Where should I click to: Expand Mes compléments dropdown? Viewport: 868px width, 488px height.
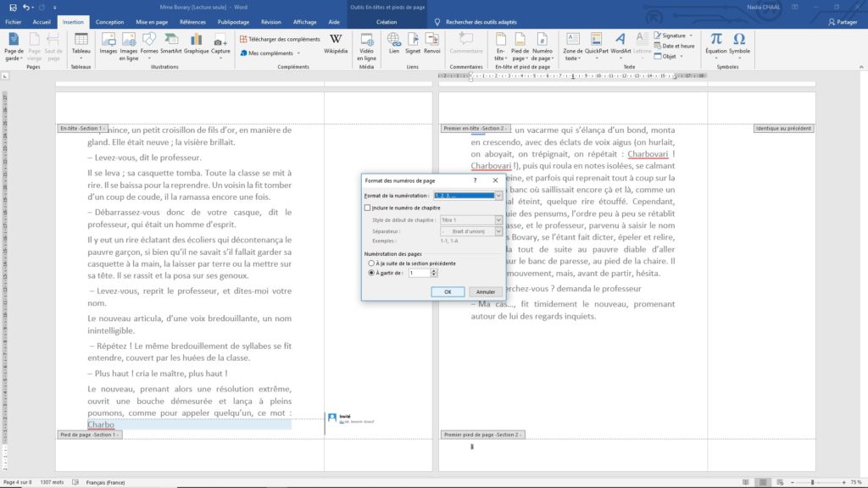click(x=298, y=53)
